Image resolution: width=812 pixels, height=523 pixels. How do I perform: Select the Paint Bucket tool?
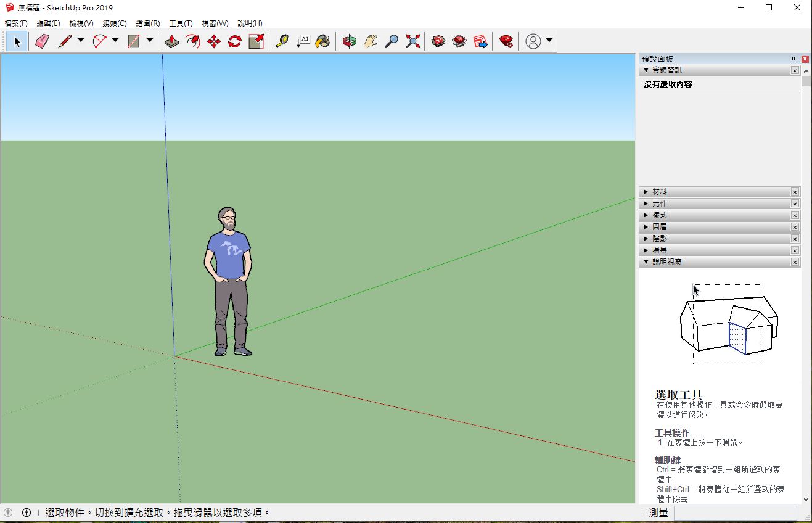[x=322, y=41]
